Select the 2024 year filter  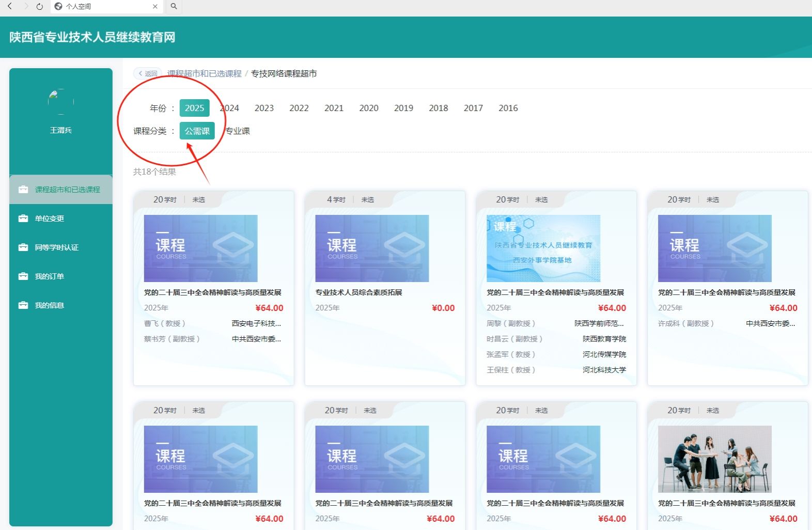point(230,108)
